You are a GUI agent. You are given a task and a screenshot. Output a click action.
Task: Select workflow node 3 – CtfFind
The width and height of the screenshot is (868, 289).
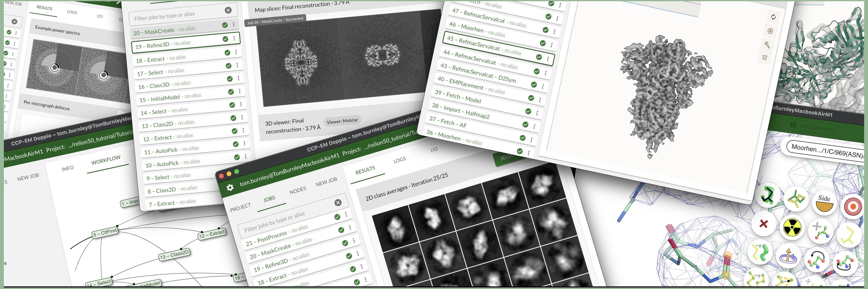pos(105,232)
